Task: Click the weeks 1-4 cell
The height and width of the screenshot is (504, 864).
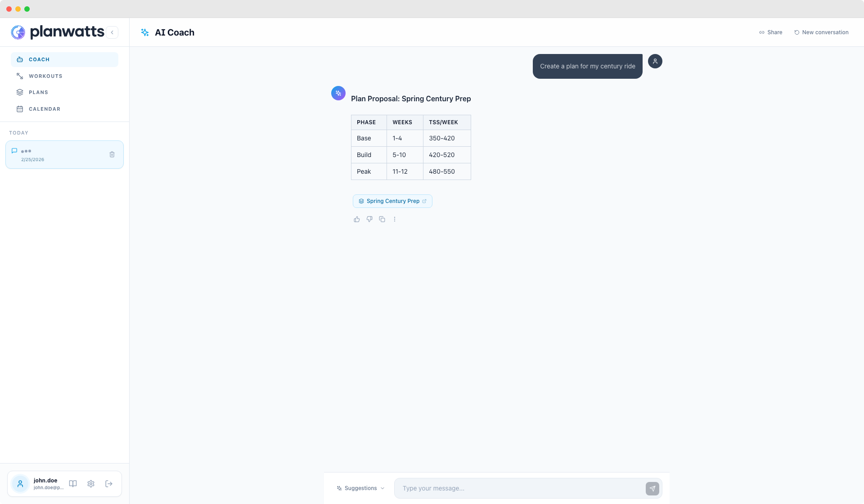Action: click(405, 138)
